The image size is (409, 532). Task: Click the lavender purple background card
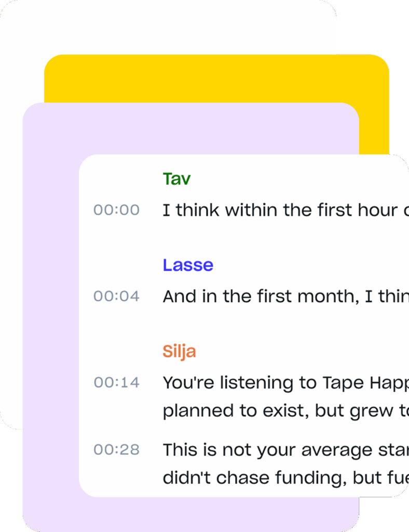click(50, 312)
